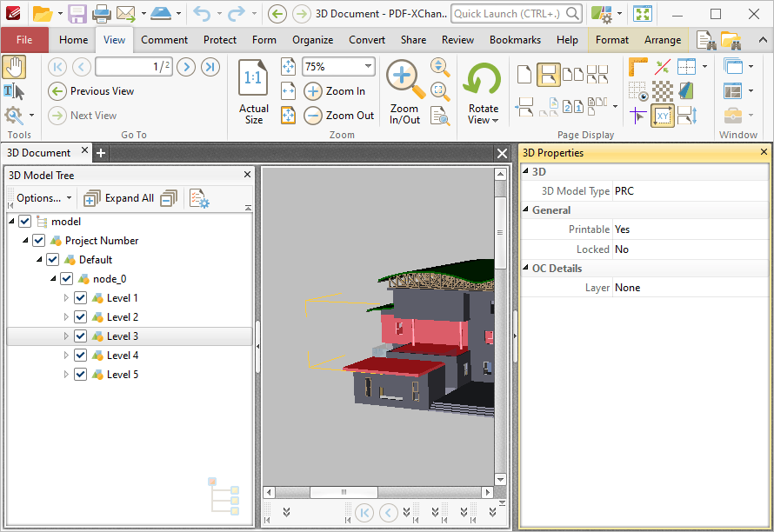Click the Zoom In button
774x532 pixels.
pyautogui.click(x=335, y=91)
